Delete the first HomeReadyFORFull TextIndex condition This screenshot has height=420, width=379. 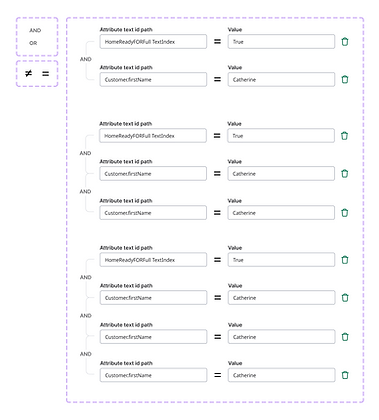pos(345,42)
